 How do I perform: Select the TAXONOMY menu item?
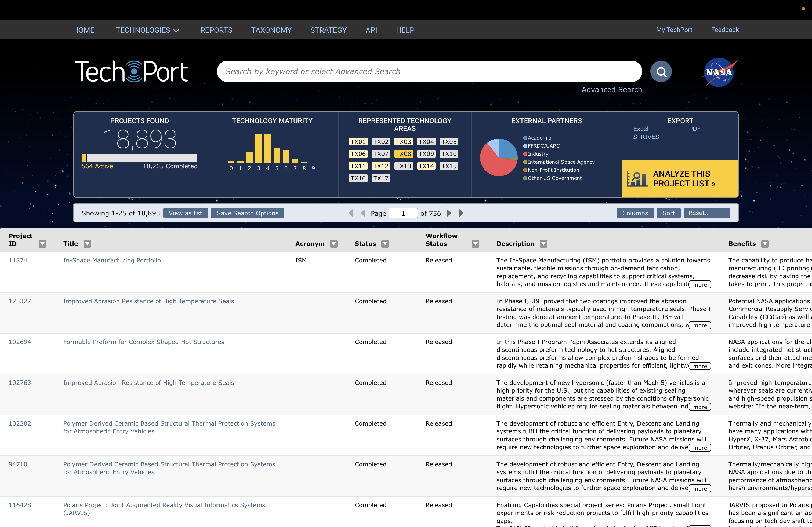[x=271, y=30]
